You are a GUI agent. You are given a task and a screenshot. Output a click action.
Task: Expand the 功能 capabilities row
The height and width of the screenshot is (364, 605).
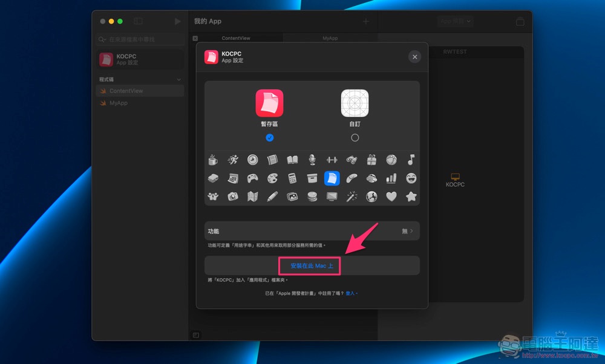pyautogui.click(x=312, y=231)
